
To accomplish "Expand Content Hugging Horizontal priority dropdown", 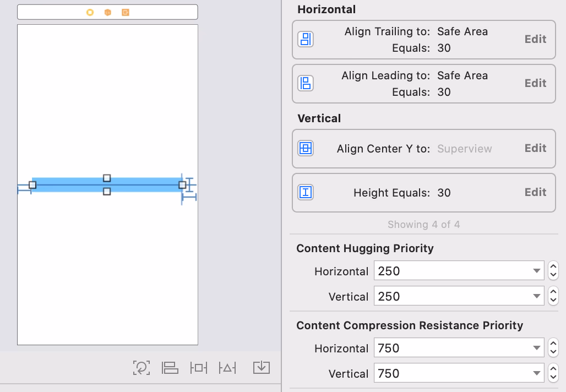I will click(x=536, y=271).
